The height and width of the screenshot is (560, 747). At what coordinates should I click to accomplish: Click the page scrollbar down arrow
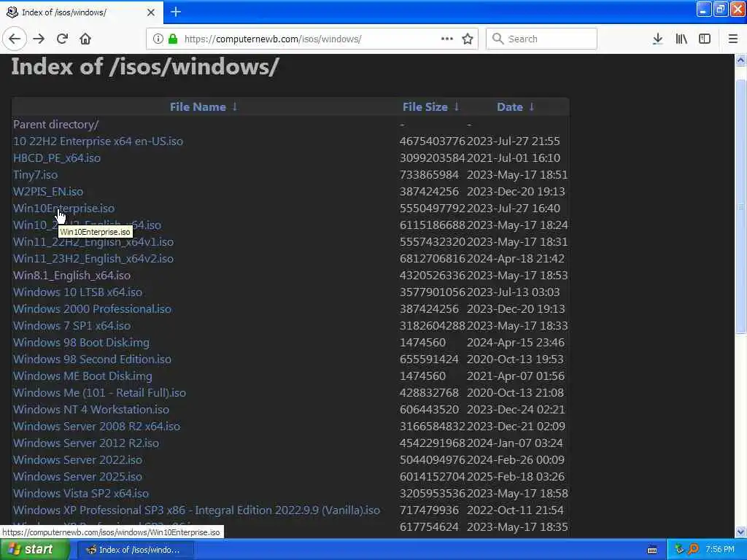pos(740,532)
